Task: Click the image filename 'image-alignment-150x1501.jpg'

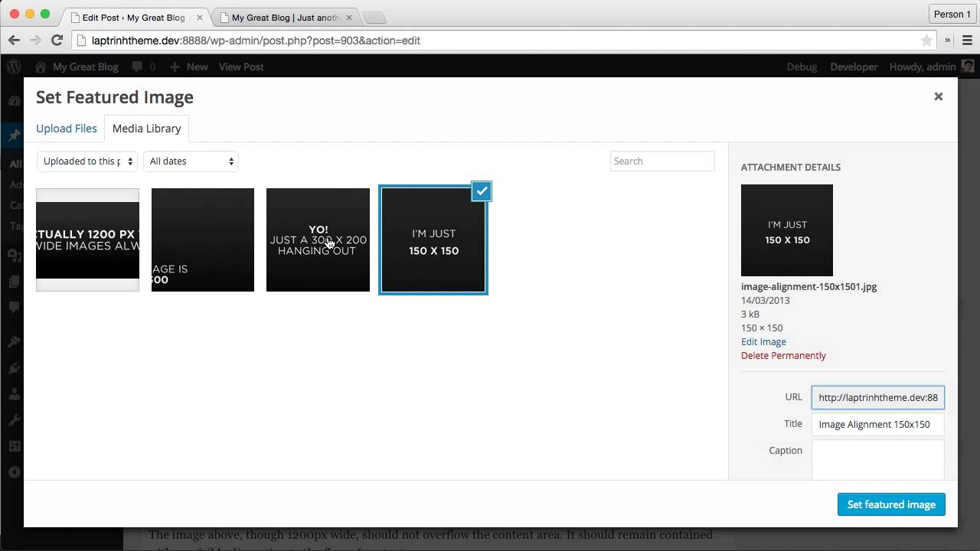Action: 808,287
